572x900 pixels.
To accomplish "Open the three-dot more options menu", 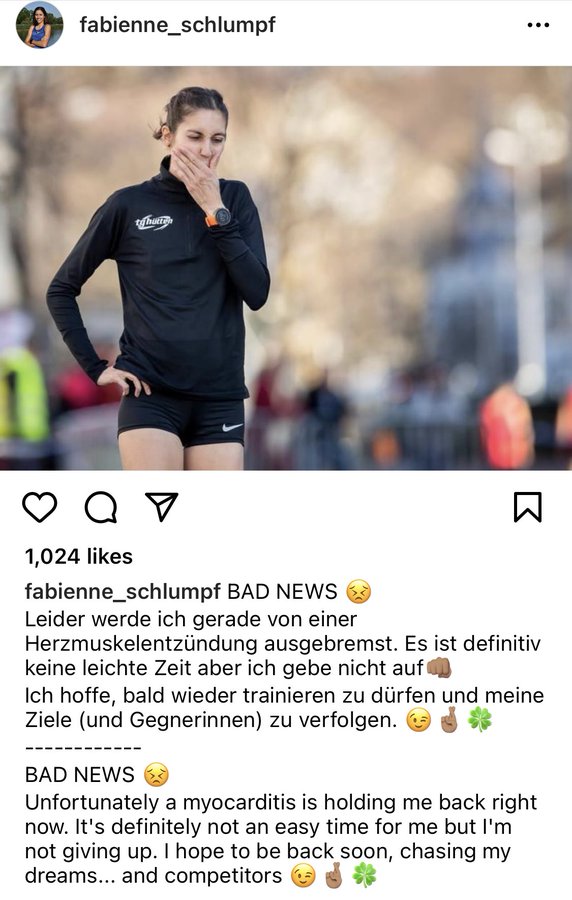I will tap(538, 25).
